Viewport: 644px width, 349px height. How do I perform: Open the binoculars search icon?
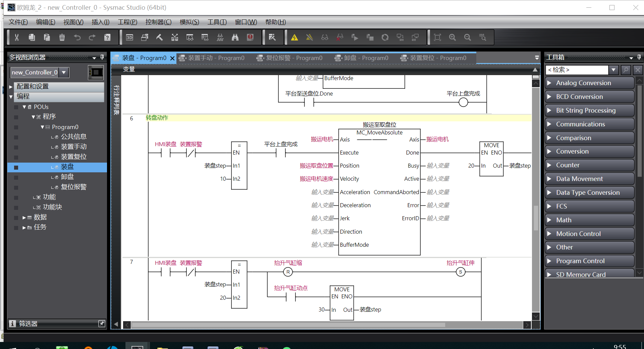pyautogui.click(x=235, y=37)
